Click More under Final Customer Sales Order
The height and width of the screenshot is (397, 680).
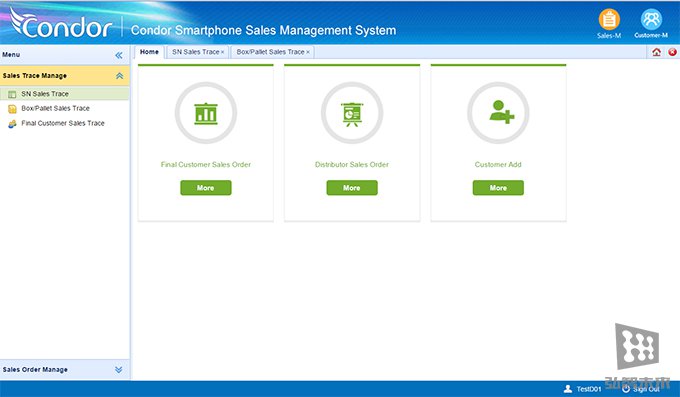click(x=206, y=188)
